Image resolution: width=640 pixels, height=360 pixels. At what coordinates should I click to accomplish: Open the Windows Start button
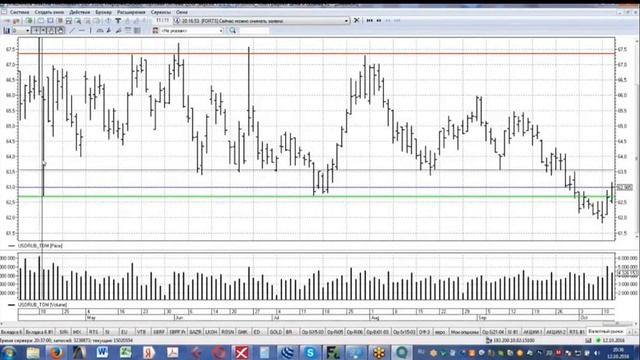coord(8,352)
